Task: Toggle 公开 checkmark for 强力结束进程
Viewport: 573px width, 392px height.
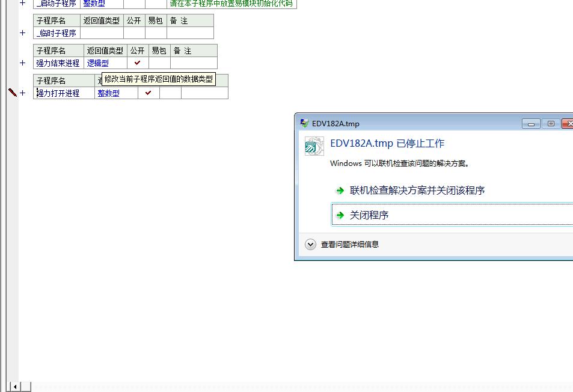Action: (x=138, y=63)
